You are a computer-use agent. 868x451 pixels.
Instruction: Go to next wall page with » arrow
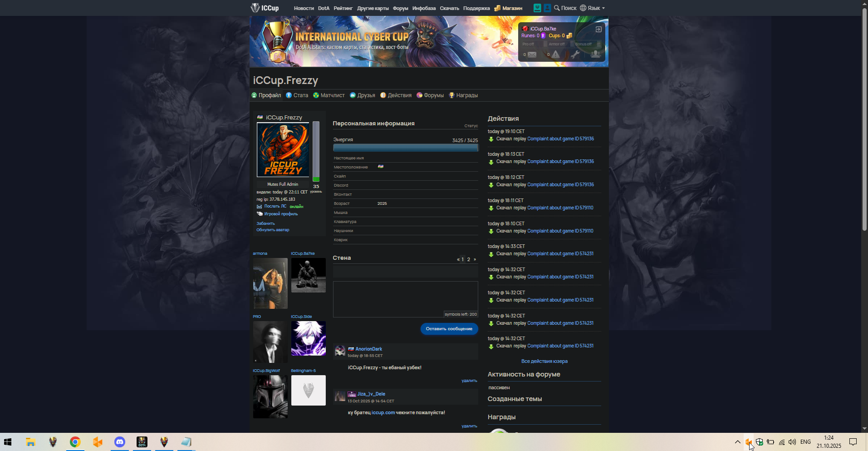pyautogui.click(x=475, y=259)
